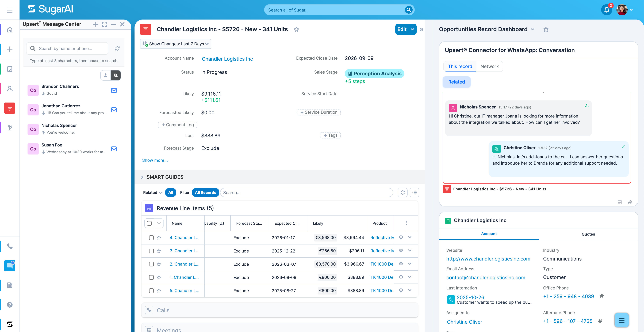Toggle single-person view in Message Center
Viewport: 644px width, 332px height.
[105, 75]
